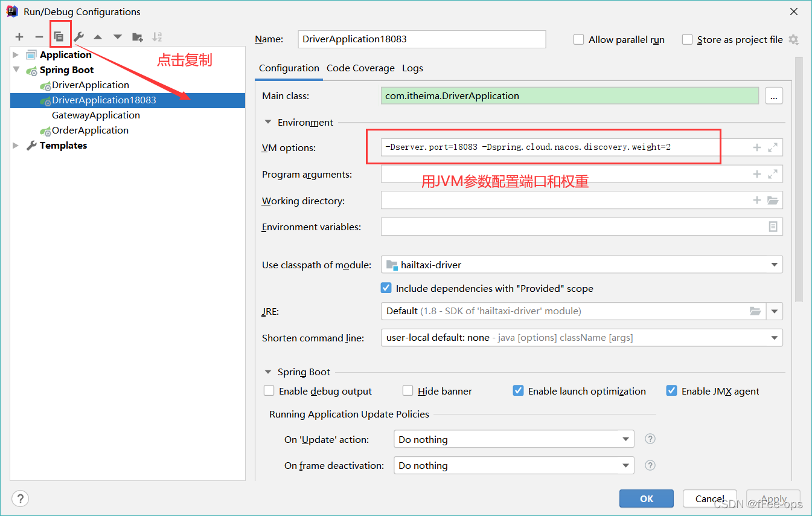Image resolution: width=812 pixels, height=516 pixels.
Task: Focus the Environment variables field
Action: tap(582, 227)
